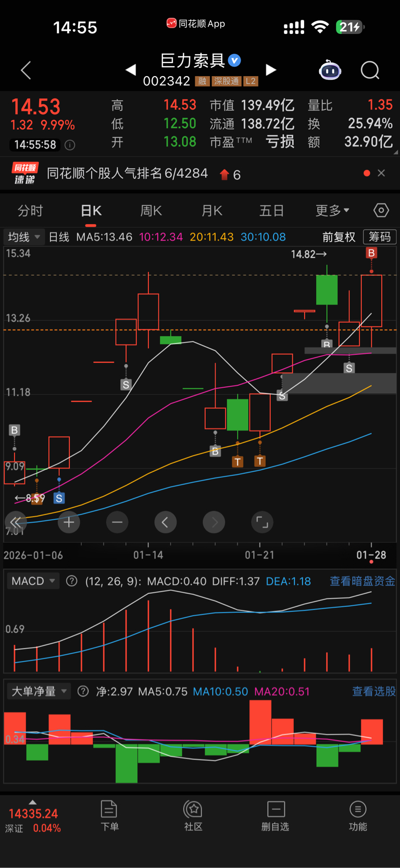
Task: Tap the 额 32.90亿 value
Action: click(x=369, y=142)
